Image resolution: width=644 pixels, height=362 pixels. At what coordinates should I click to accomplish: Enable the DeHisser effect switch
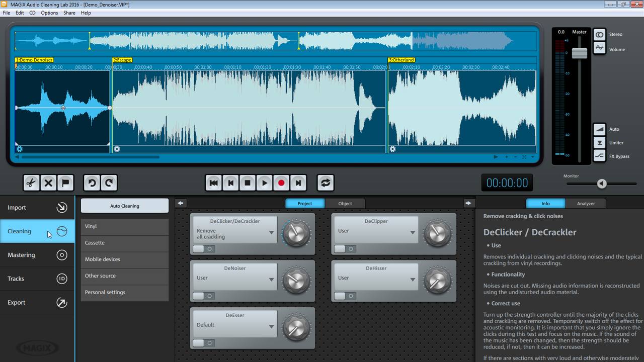345,296
